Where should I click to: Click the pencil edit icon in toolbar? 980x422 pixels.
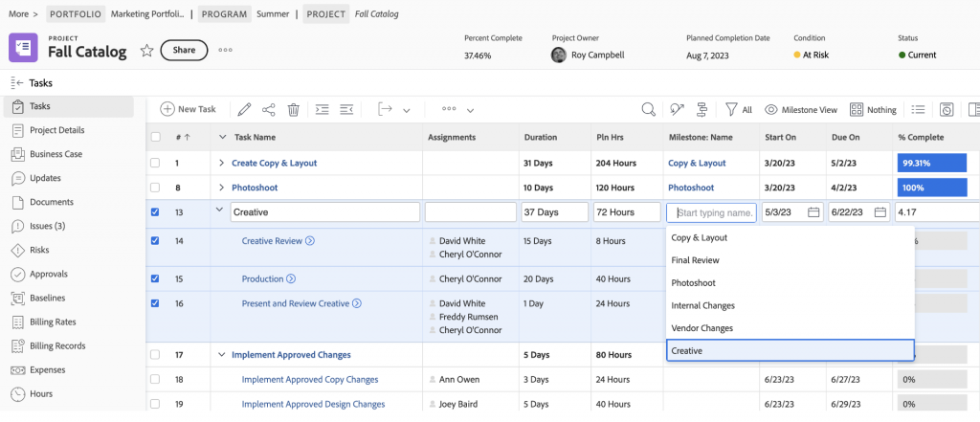(x=244, y=110)
